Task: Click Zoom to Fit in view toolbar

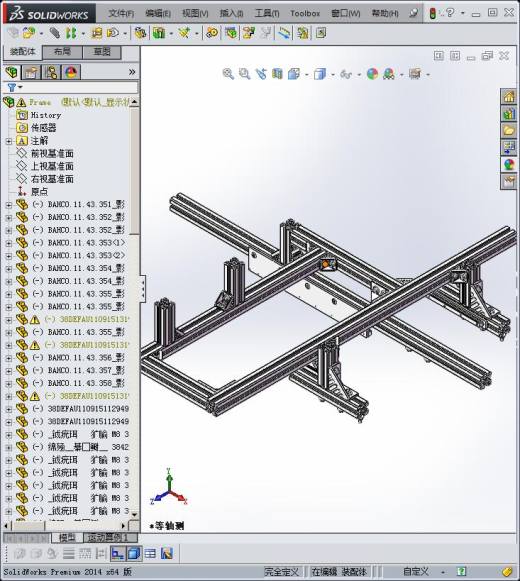Action: pos(228,74)
